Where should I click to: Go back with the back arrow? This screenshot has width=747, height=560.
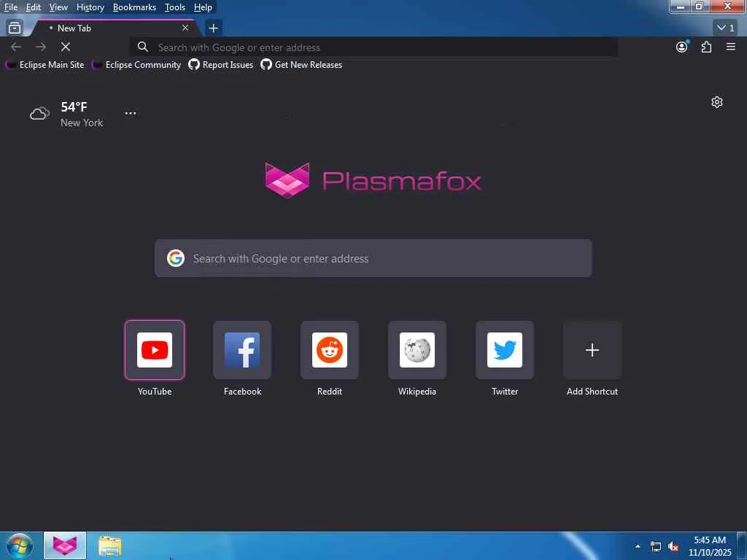(16, 47)
